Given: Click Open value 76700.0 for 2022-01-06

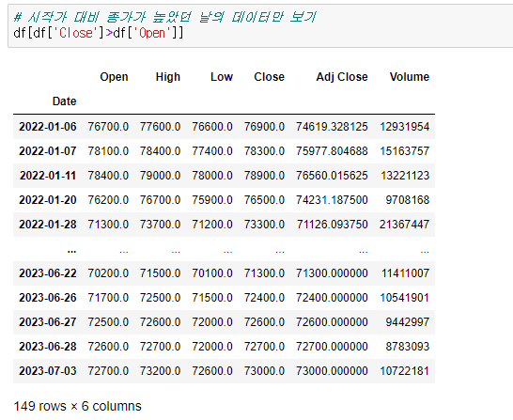Looking at the screenshot, I should tap(108, 127).
